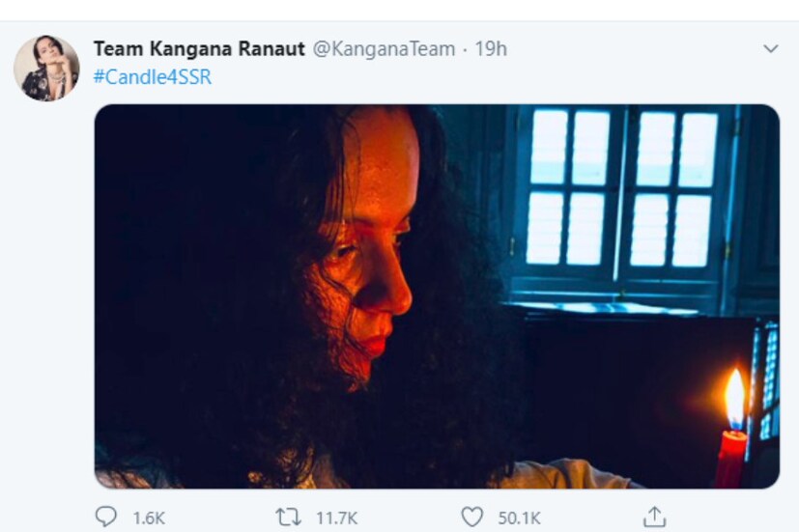Click the retweet arrows icon
Image resolution: width=799 pixels, height=532 pixels.
(x=288, y=518)
